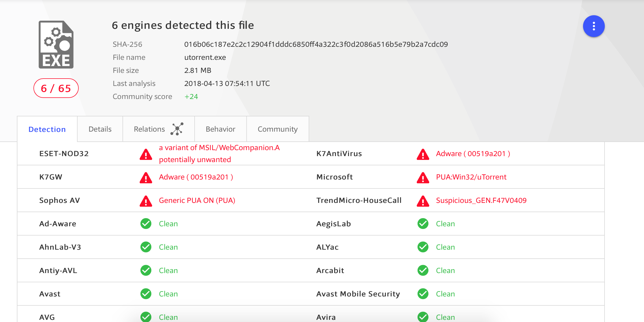Click Sophos AV warning triangle icon
Screen dimensions: 644x322
[146, 201]
